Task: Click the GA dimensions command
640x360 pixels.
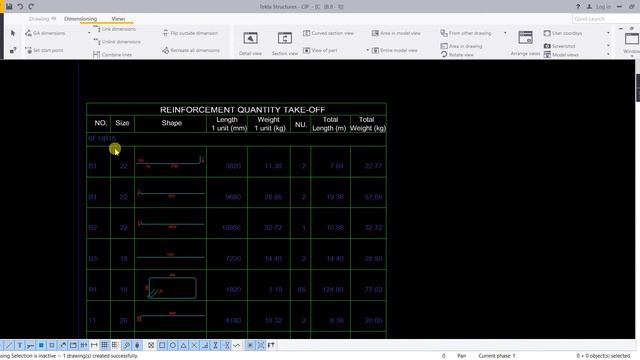Action: tap(45, 33)
